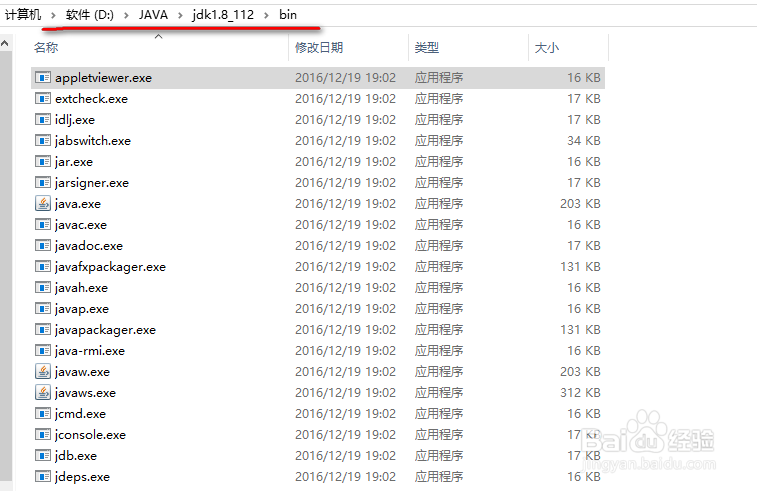This screenshot has height=491, width=757.
Task: Click the modified date in jar.exe row
Action: tap(345, 161)
